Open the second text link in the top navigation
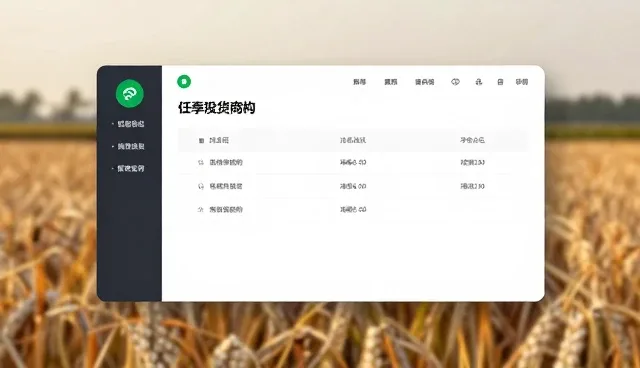 [391, 82]
